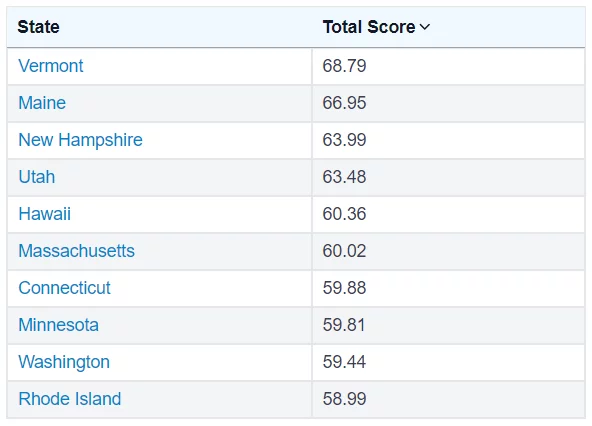592x426 pixels.
Task: Select Washington's score cell 59.44
Action: 449,362
